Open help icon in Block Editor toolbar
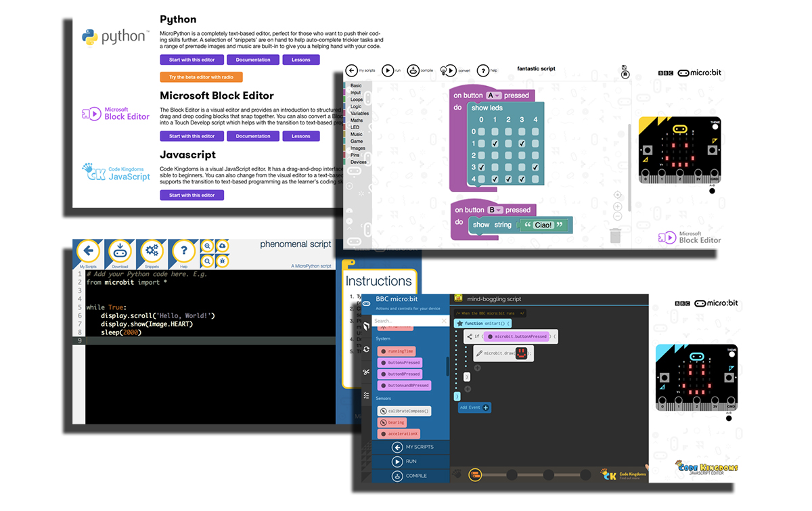The height and width of the screenshot is (511, 812). pos(482,70)
